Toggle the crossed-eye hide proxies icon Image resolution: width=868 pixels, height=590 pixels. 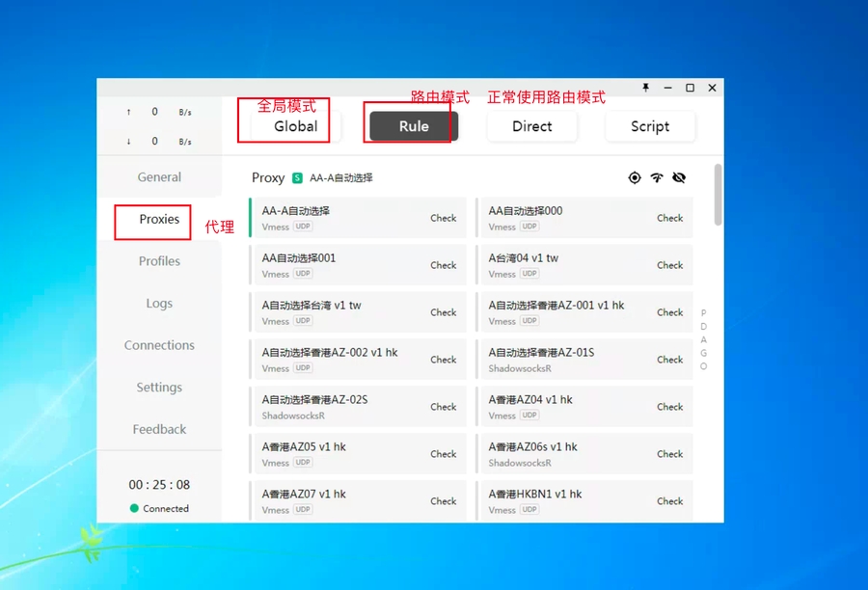pyautogui.click(x=679, y=177)
